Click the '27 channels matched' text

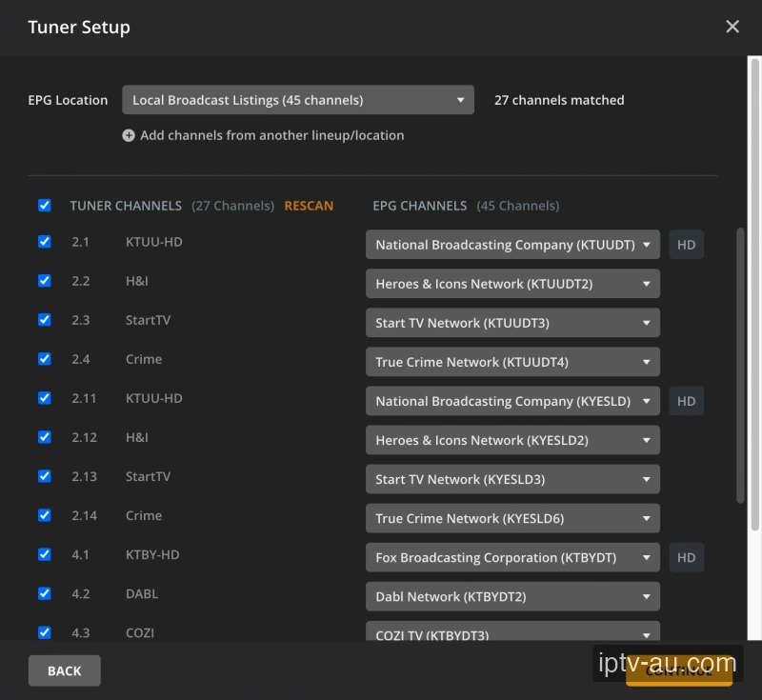(x=559, y=100)
